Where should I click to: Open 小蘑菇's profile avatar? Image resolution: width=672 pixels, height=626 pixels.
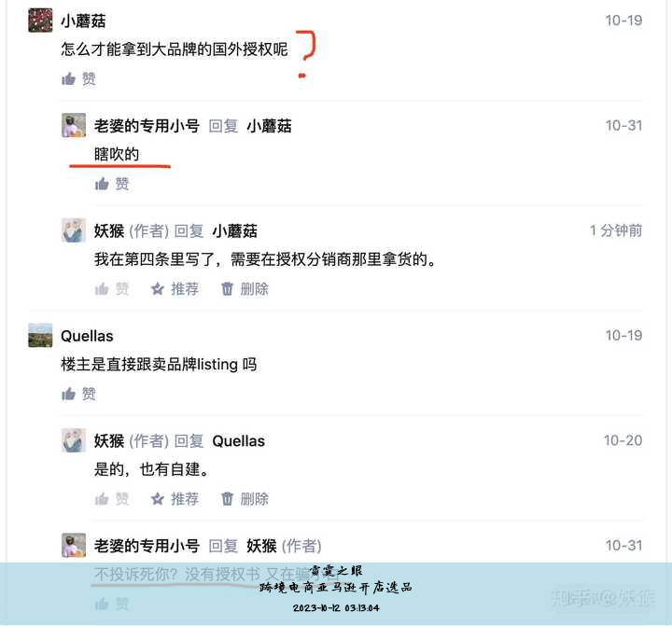tap(40, 21)
